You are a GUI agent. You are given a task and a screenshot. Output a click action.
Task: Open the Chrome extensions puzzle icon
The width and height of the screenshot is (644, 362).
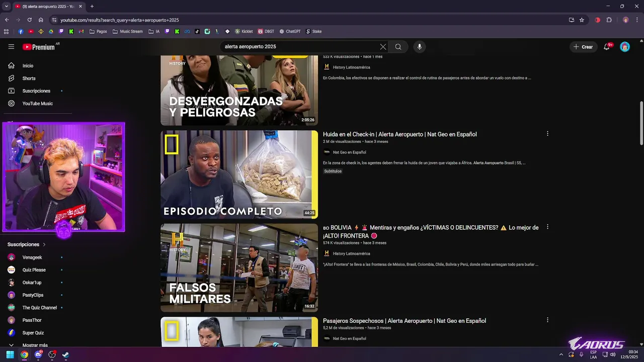tap(609, 20)
